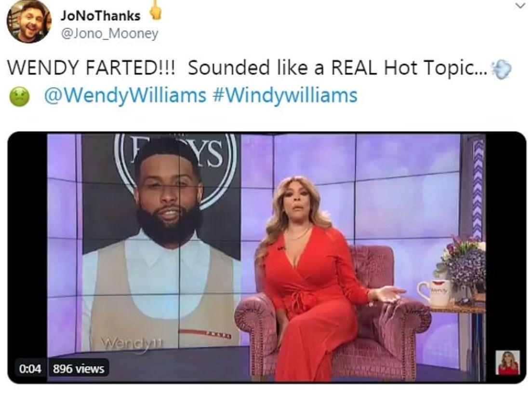
Task: Click the 0:04 video duration badge
Action: 30,368
